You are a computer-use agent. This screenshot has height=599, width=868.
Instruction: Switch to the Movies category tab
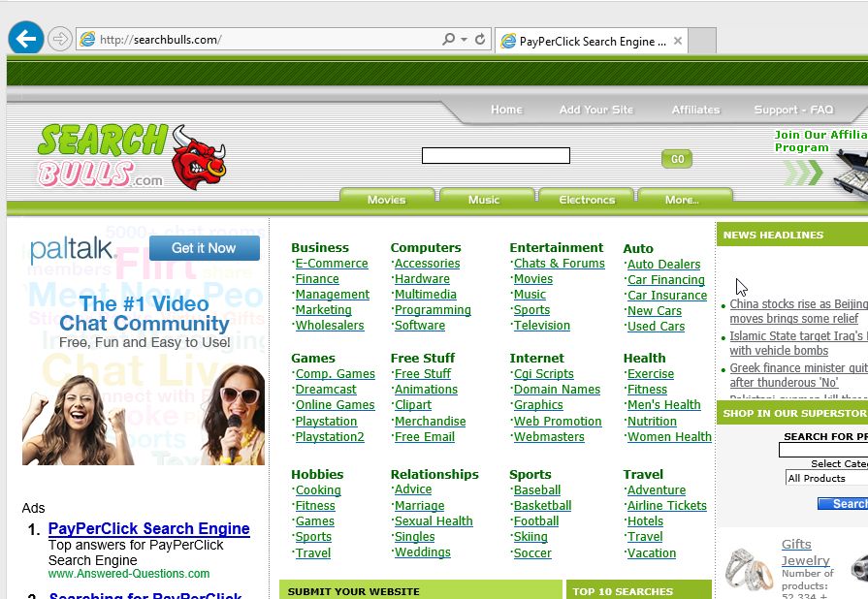coord(387,200)
